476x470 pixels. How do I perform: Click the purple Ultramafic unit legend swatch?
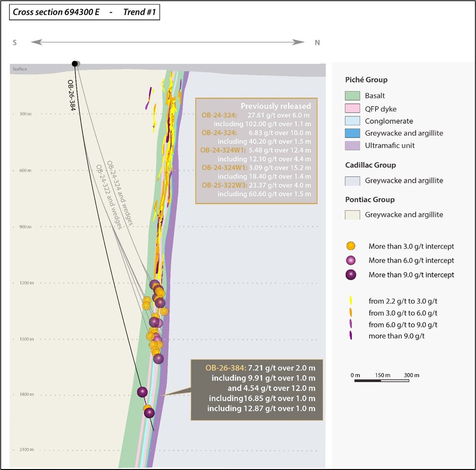352,146
